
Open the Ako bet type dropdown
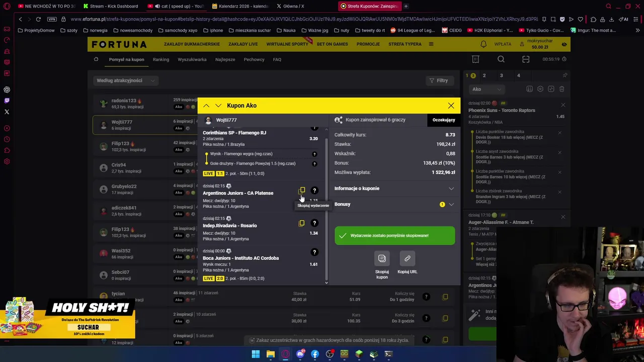pos(487,89)
